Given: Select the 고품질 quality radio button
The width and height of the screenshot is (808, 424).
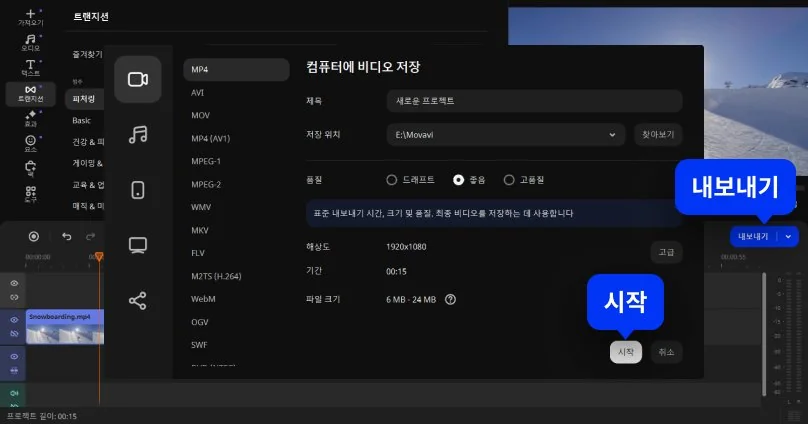Looking at the screenshot, I should [x=509, y=180].
